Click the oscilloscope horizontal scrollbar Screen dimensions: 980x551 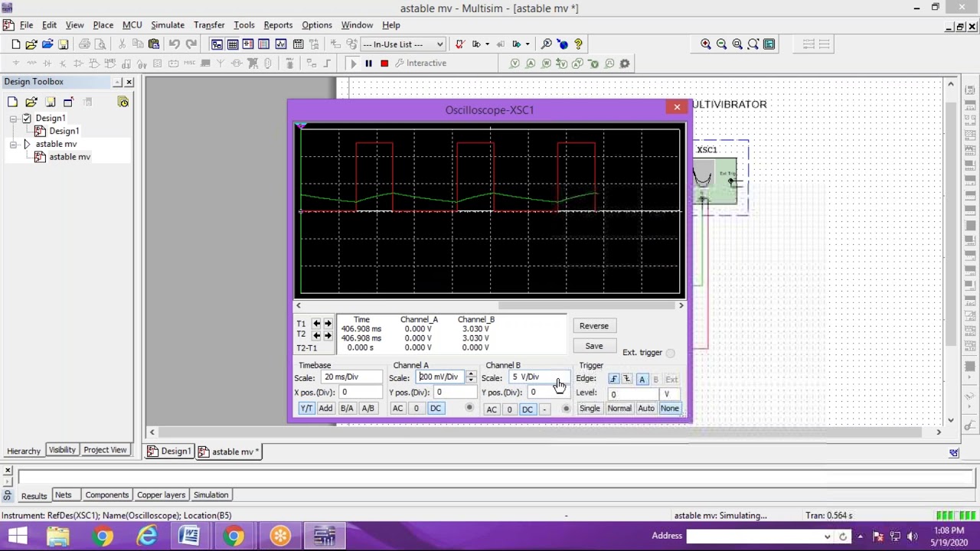click(489, 305)
